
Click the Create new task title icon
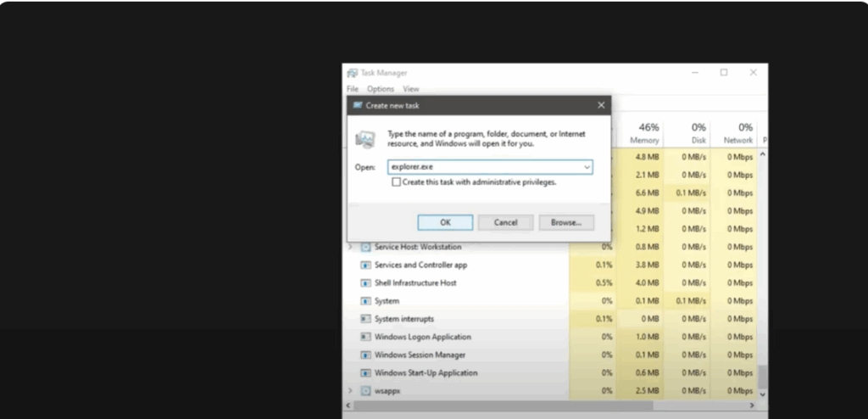click(358, 105)
